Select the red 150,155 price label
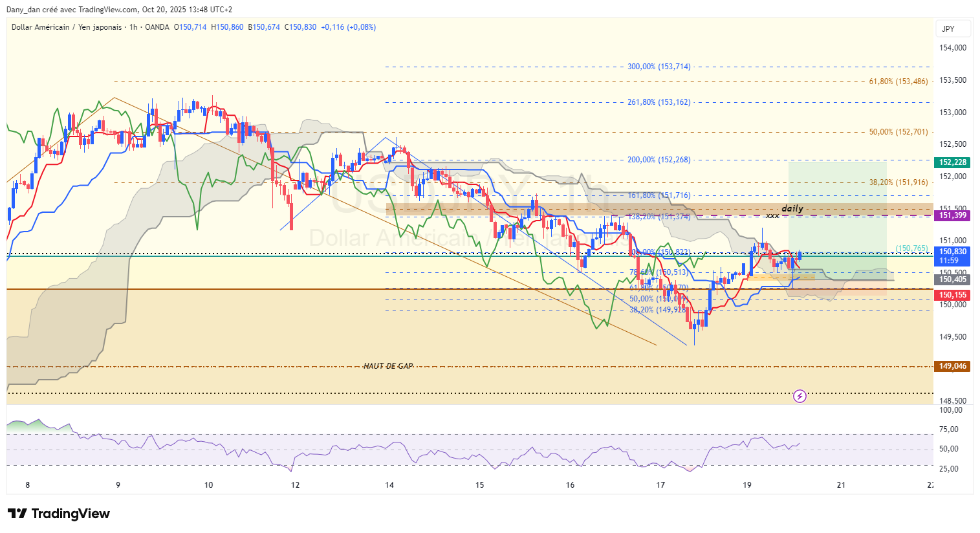 coord(952,295)
